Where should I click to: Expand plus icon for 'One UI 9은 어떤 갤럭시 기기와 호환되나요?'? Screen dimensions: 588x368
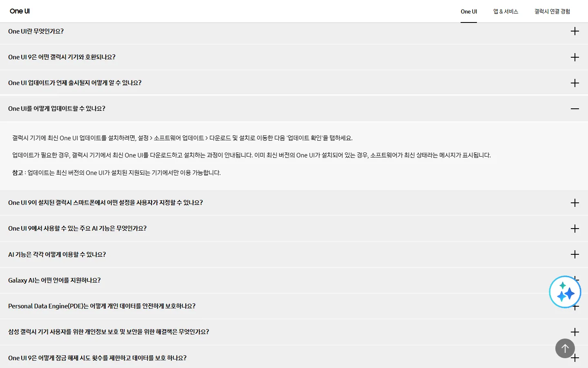tap(575, 57)
